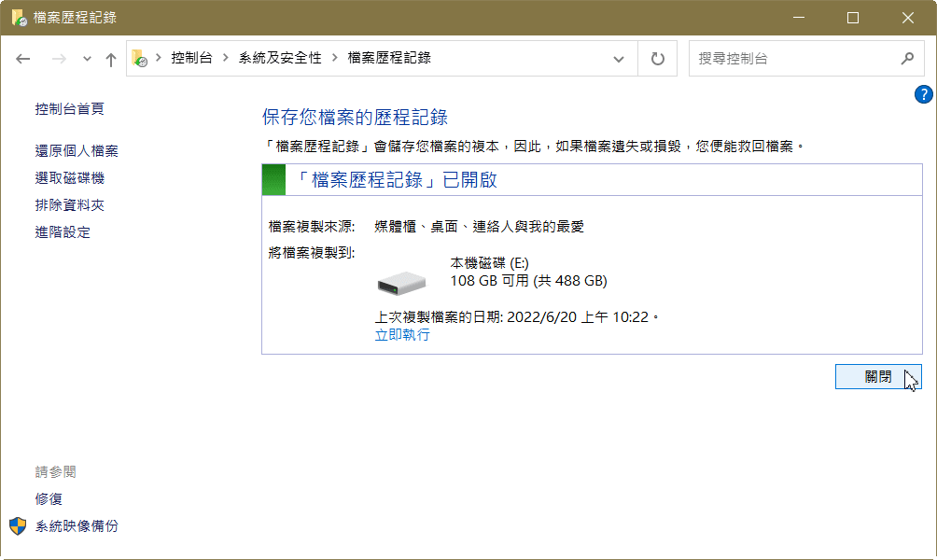Screen dimensions: 937x560
Task: Open the address bar history dropdown
Action: click(619, 59)
